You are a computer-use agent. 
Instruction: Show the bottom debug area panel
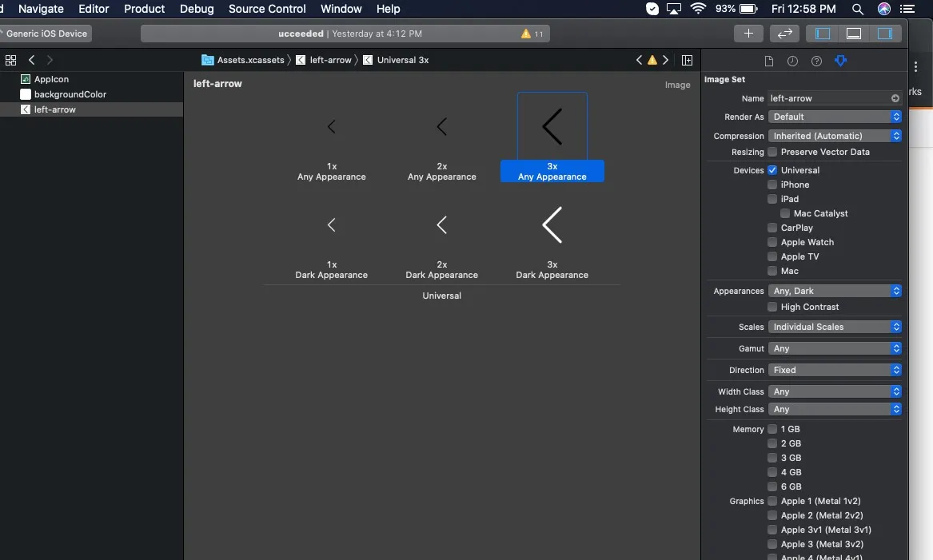pos(854,34)
